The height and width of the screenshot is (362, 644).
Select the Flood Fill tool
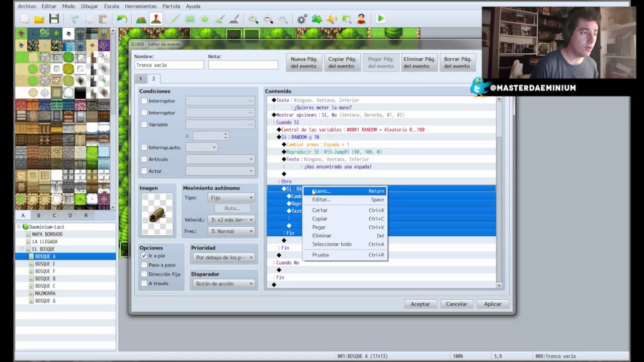click(x=219, y=19)
